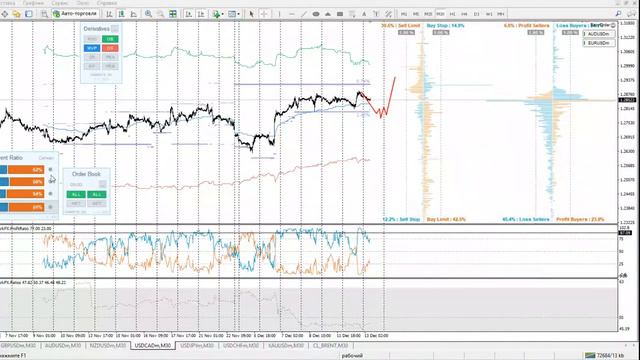Switch chart to line chart type
The width and height of the screenshot is (640, 360).
click(134, 14)
